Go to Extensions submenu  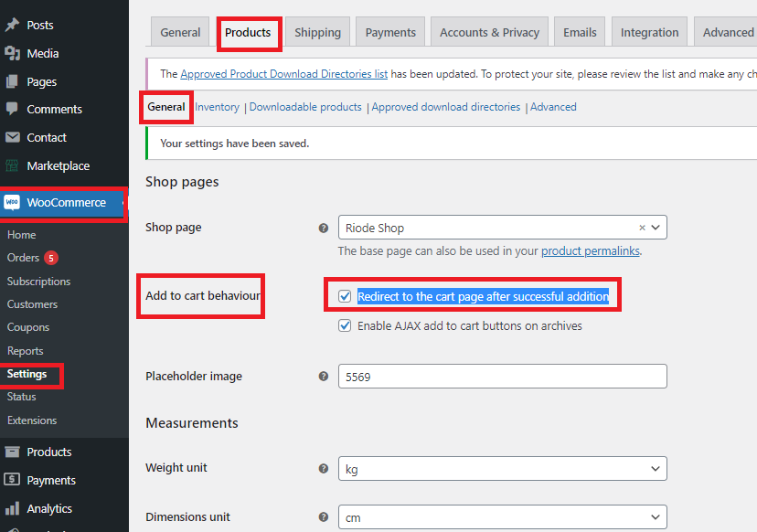32,420
